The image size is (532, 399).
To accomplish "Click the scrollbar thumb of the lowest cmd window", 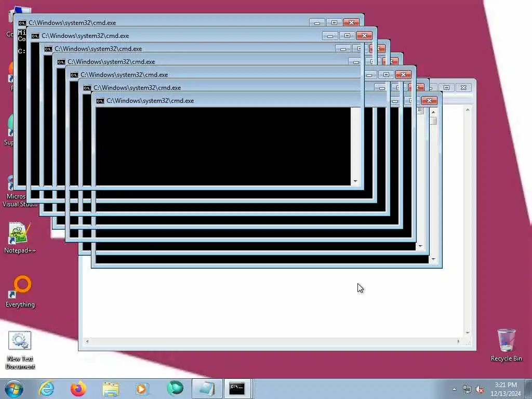I will tap(433, 121).
